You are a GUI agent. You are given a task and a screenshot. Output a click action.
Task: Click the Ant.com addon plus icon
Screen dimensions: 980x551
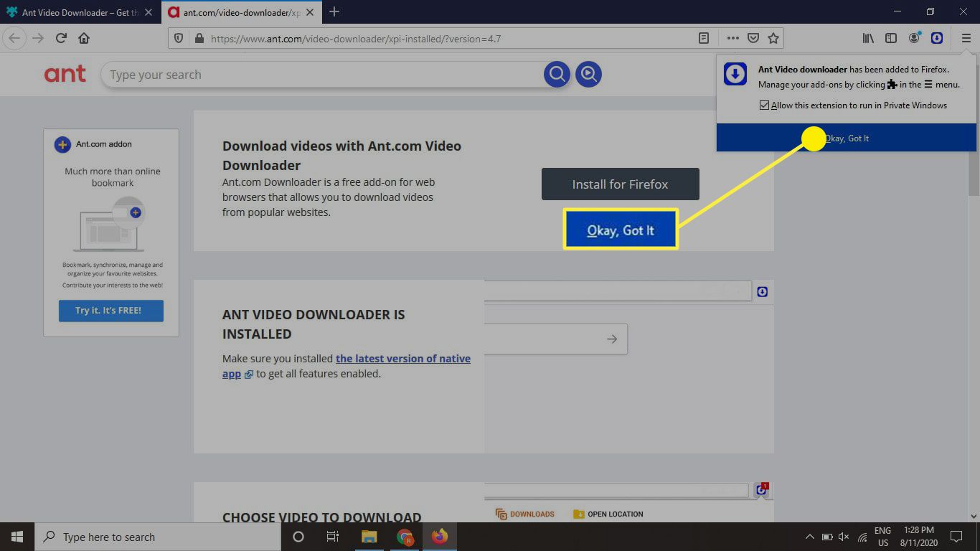pos(62,144)
